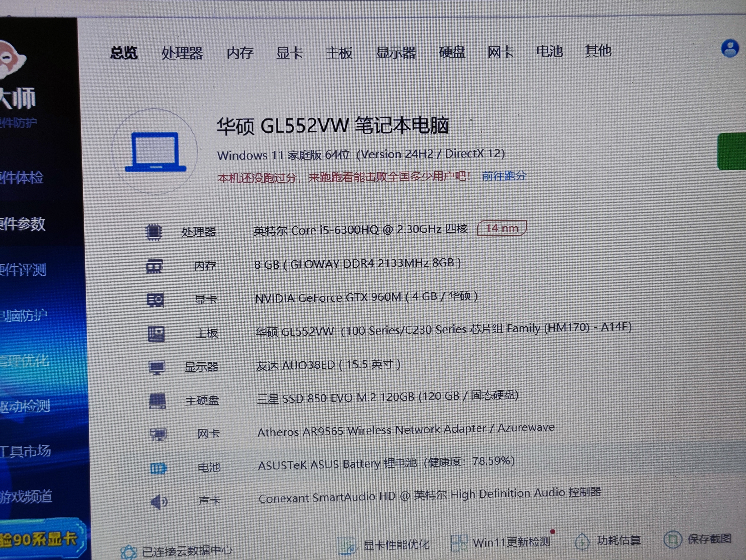The width and height of the screenshot is (746, 560).
Task: Switch to the 处理器 tab
Action: point(182,53)
